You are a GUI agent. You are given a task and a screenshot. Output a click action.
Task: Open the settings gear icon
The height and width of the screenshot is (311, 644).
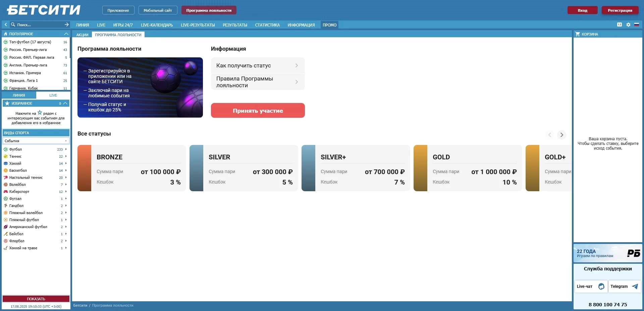click(628, 24)
